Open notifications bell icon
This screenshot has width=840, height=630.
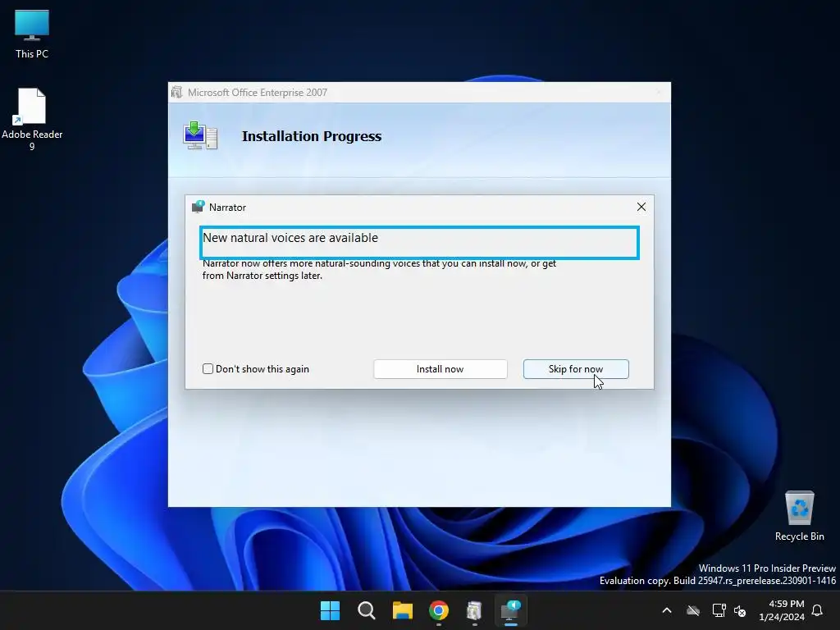click(x=817, y=610)
